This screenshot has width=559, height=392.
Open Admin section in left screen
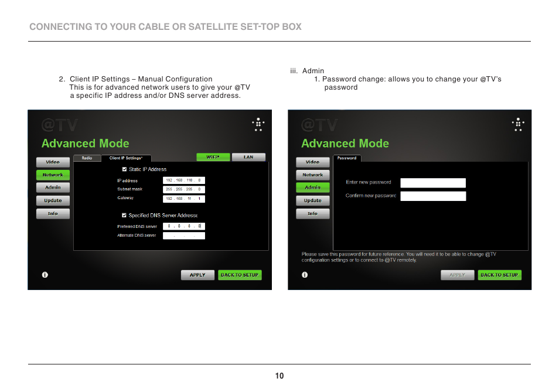point(53,188)
